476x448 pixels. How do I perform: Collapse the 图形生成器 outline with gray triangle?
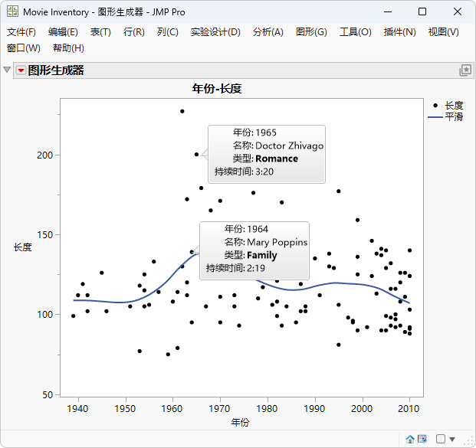pos(7,70)
